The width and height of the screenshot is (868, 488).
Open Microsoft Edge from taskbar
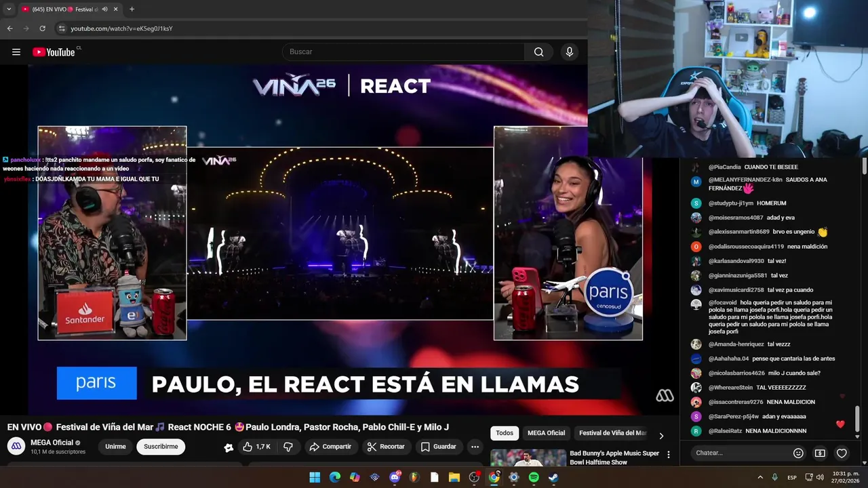coord(334,477)
